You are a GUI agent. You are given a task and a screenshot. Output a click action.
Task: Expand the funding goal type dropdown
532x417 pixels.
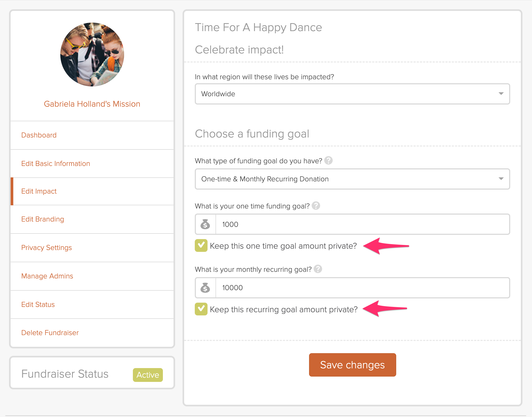(x=352, y=179)
